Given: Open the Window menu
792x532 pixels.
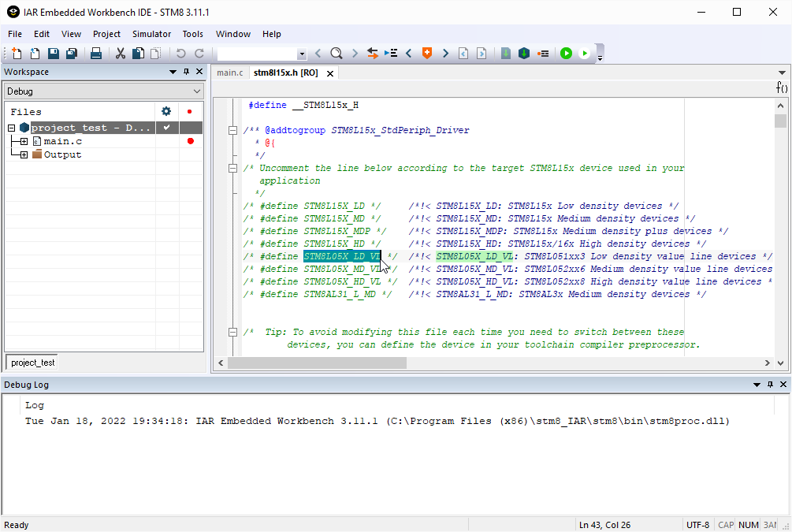Looking at the screenshot, I should (x=232, y=34).
